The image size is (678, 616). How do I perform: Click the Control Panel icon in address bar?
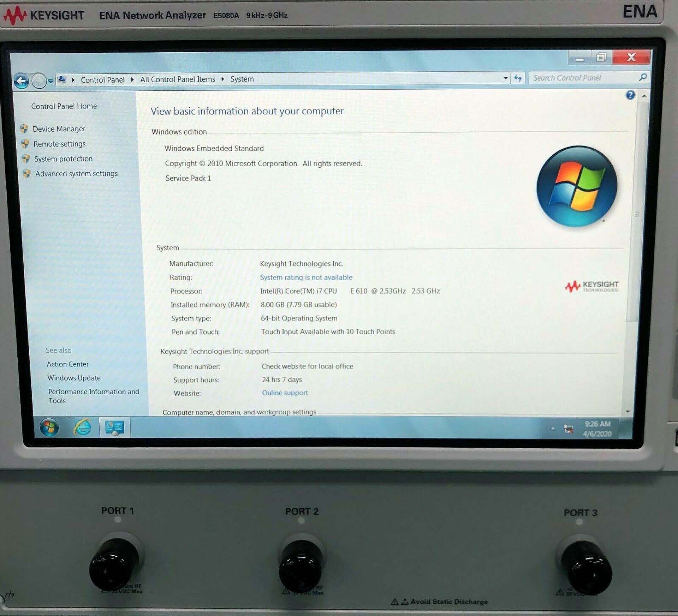[62, 80]
